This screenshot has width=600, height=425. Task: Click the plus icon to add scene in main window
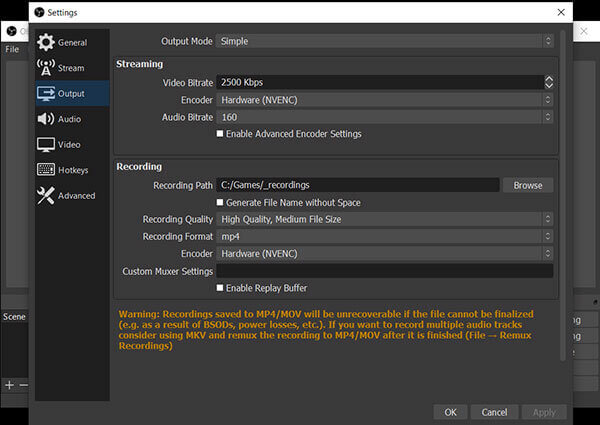[x=10, y=385]
